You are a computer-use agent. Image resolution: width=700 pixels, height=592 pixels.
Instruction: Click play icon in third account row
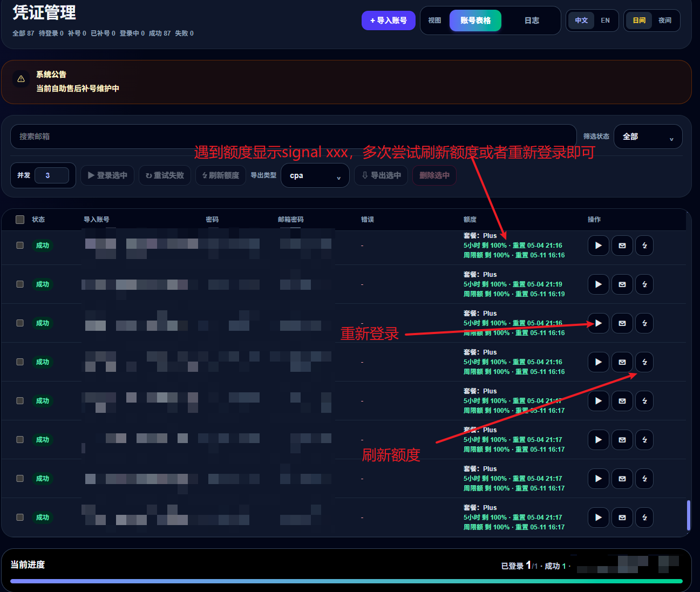click(x=598, y=323)
